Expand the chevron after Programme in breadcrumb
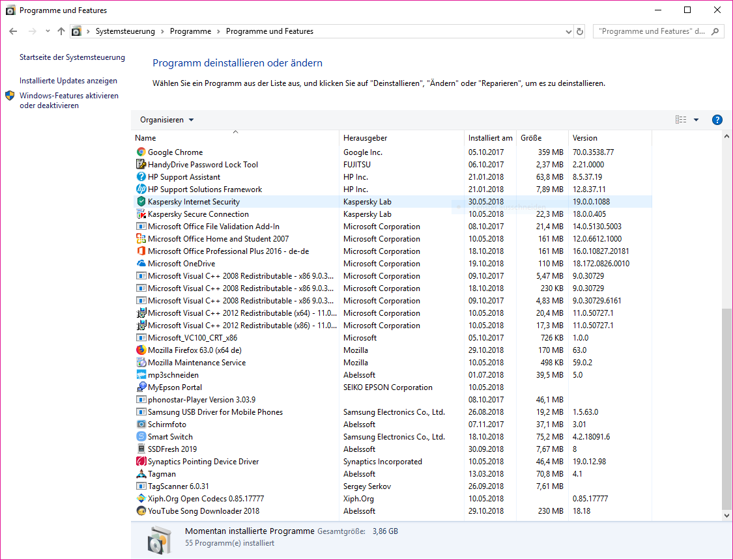This screenshot has width=733, height=560. [218, 31]
